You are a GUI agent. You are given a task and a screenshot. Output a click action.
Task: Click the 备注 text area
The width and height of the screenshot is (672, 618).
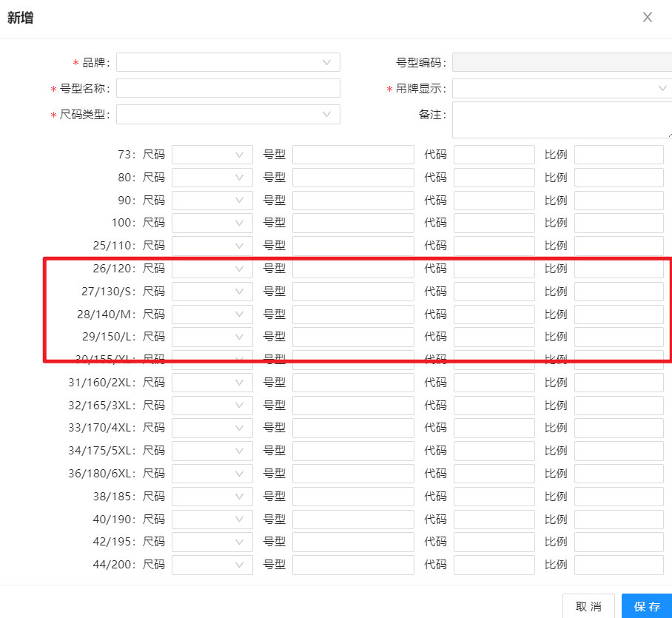(x=561, y=120)
